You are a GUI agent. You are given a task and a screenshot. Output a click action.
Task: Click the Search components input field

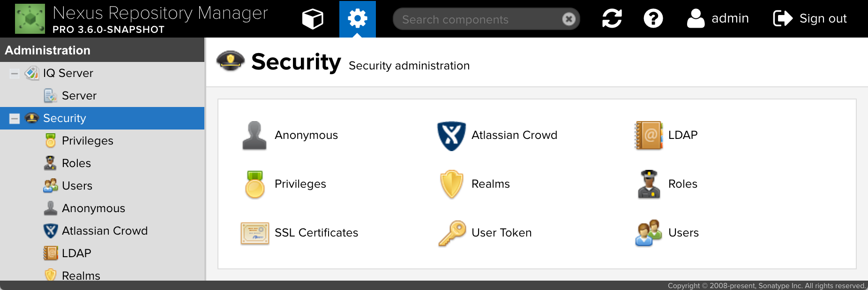click(x=478, y=19)
